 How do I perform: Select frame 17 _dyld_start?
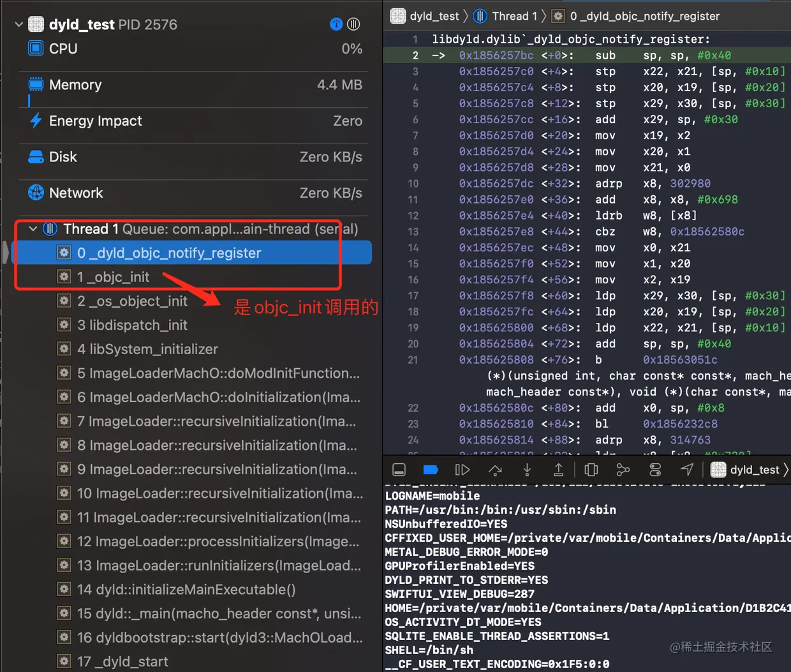click(x=191, y=662)
